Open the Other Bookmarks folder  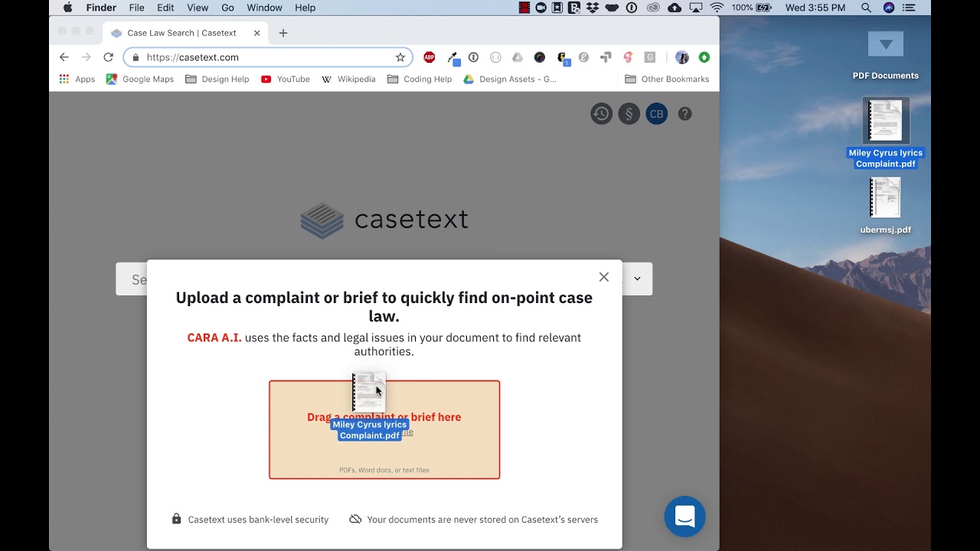pos(667,79)
